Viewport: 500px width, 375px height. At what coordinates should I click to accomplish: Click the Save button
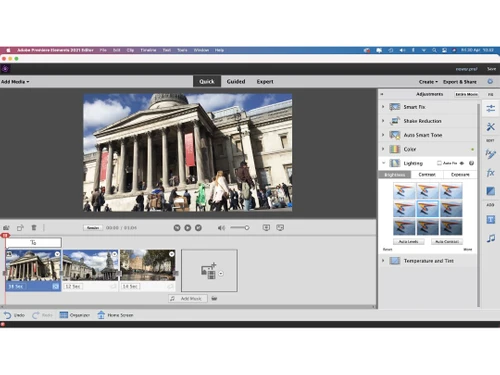tap(491, 69)
